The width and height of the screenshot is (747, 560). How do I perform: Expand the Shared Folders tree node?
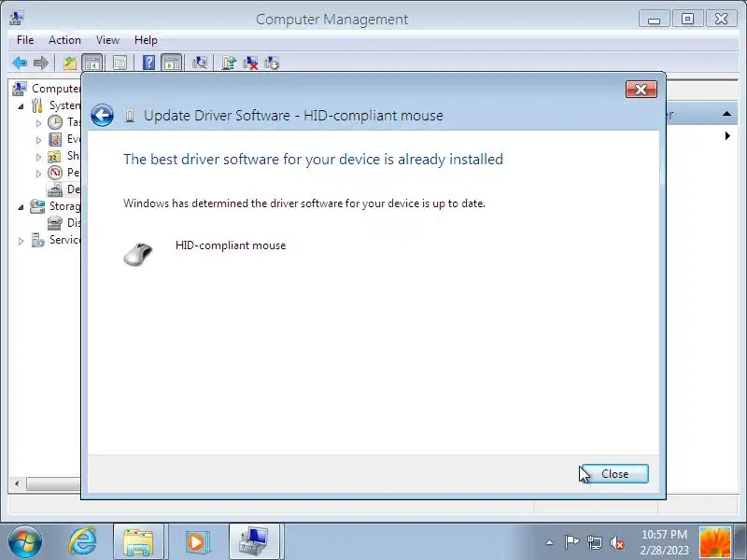[38, 157]
